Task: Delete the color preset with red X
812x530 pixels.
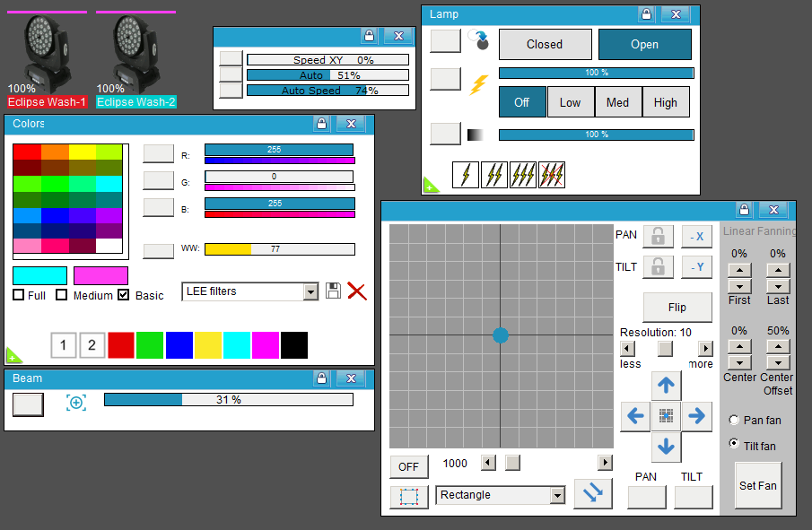Action: [357, 291]
